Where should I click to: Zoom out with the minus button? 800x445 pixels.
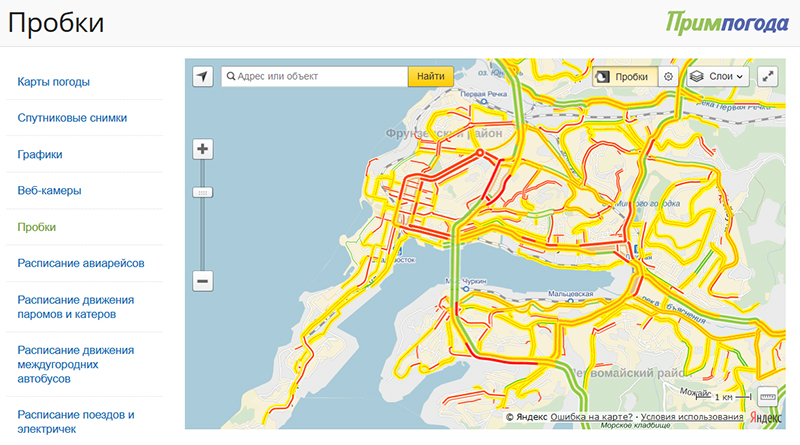pos(203,281)
